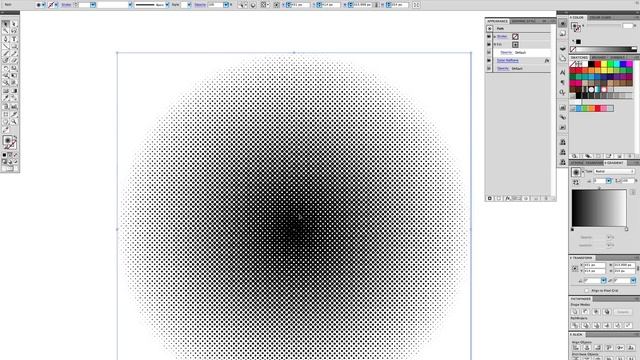Select the Selection tool
Viewport: 640px width, 360px height.
(6, 24)
